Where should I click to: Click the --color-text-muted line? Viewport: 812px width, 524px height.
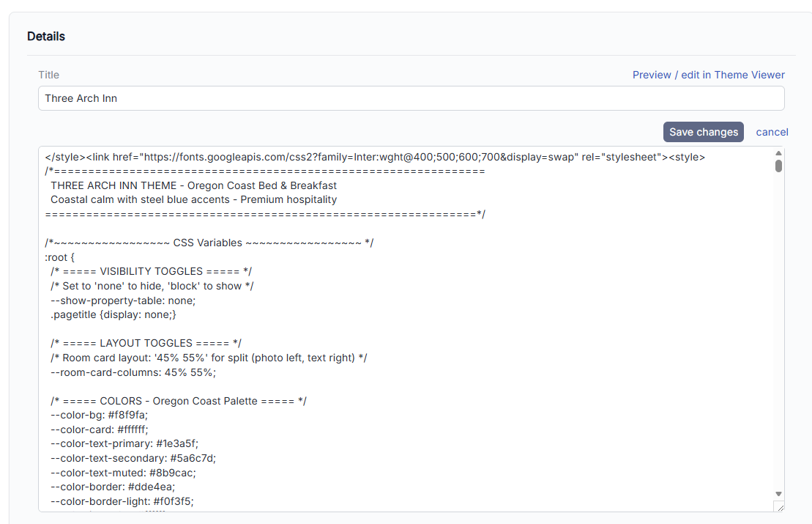point(123,473)
